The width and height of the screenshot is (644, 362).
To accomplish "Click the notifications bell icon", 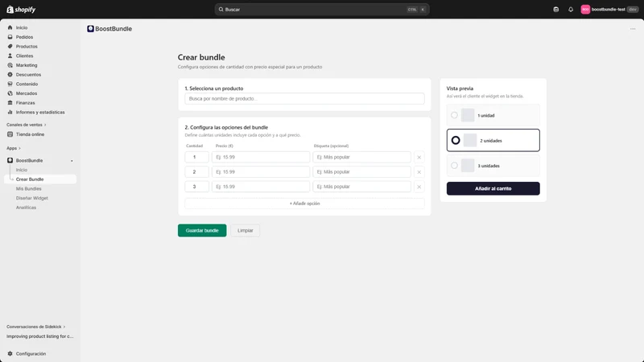I will (x=571, y=10).
